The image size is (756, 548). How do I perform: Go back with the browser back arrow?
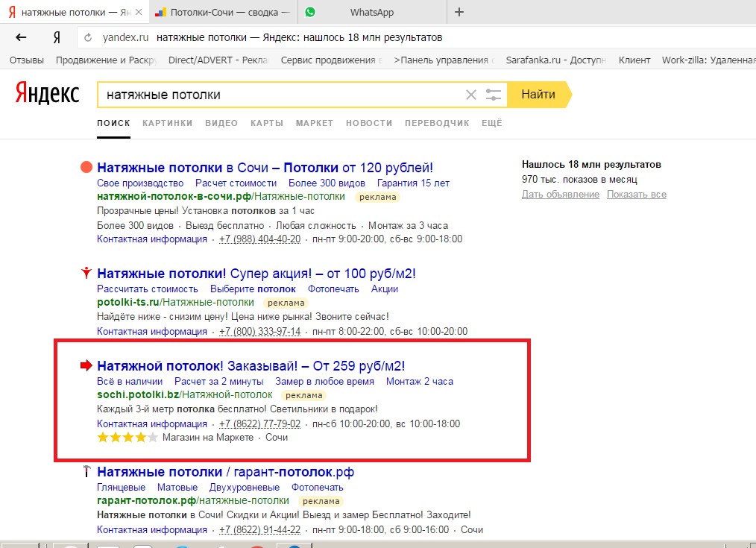point(21,37)
